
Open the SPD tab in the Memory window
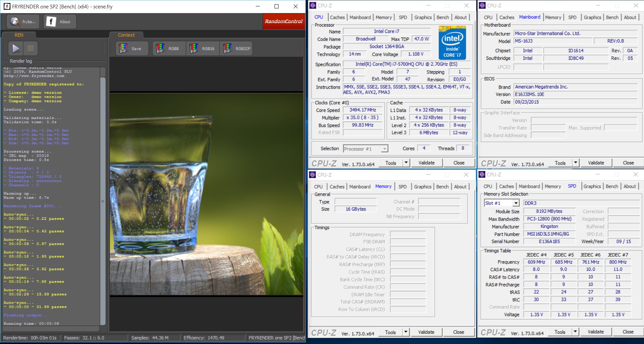click(x=402, y=187)
